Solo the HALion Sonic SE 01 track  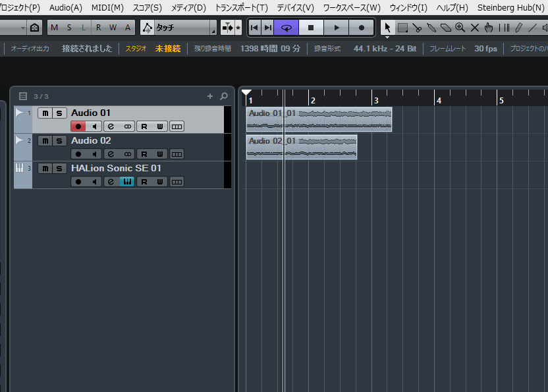click(x=59, y=168)
